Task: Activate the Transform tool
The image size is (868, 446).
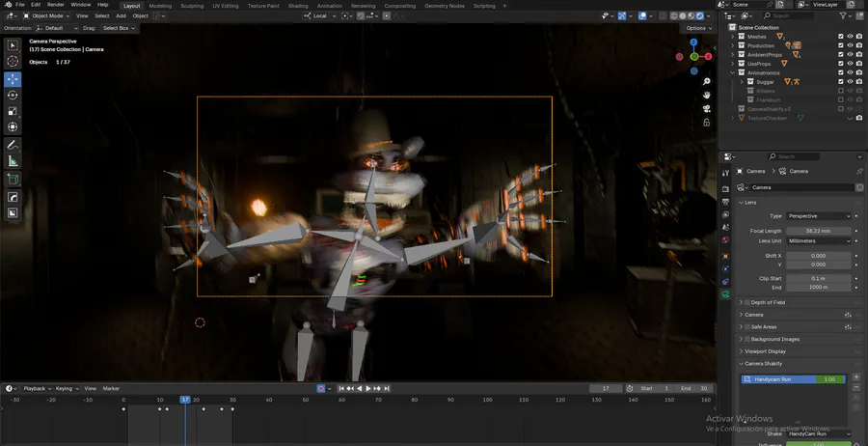Action: click(x=13, y=127)
